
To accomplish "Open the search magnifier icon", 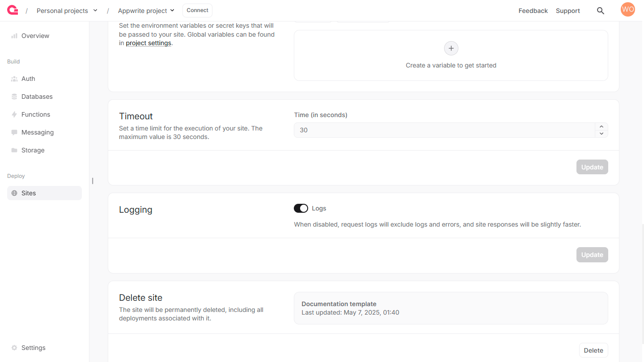I will coord(601,11).
